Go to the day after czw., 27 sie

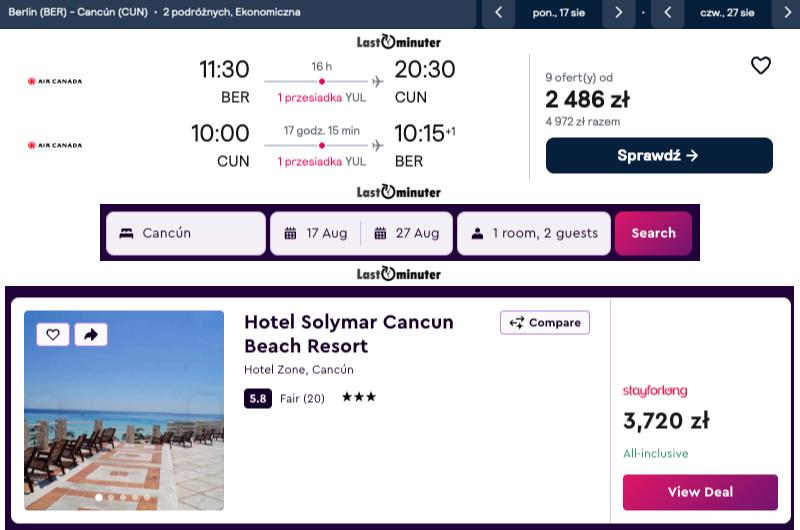[x=787, y=12]
